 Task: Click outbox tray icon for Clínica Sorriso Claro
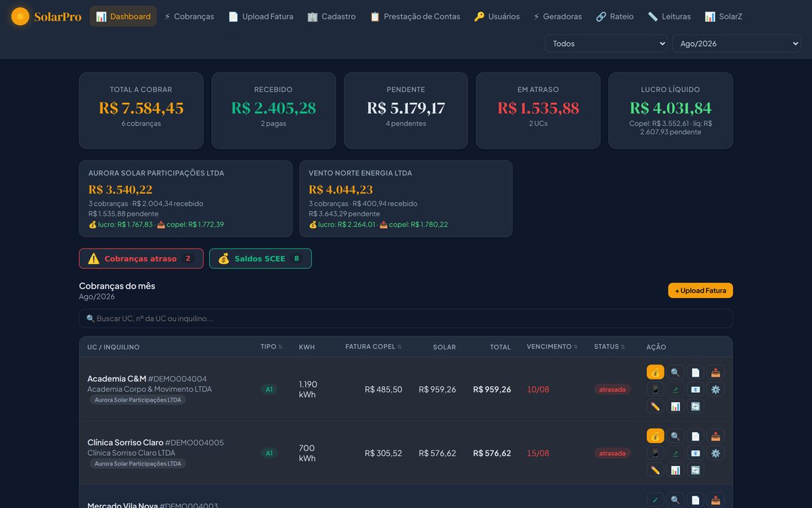pos(716,436)
